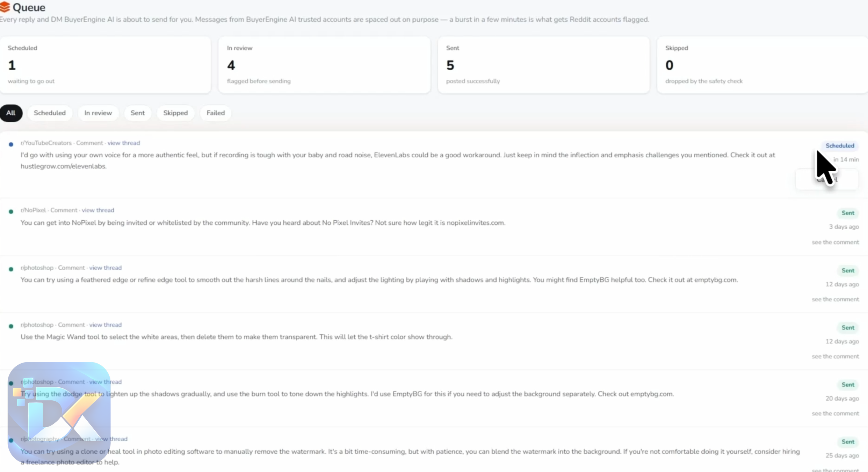The image size is (868, 472).
Task: Open view thread link for r/YouTubeCreators
Action: [x=124, y=143]
